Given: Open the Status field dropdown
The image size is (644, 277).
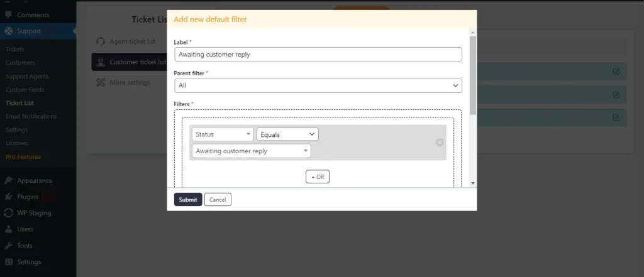Looking at the screenshot, I should pyautogui.click(x=223, y=134).
